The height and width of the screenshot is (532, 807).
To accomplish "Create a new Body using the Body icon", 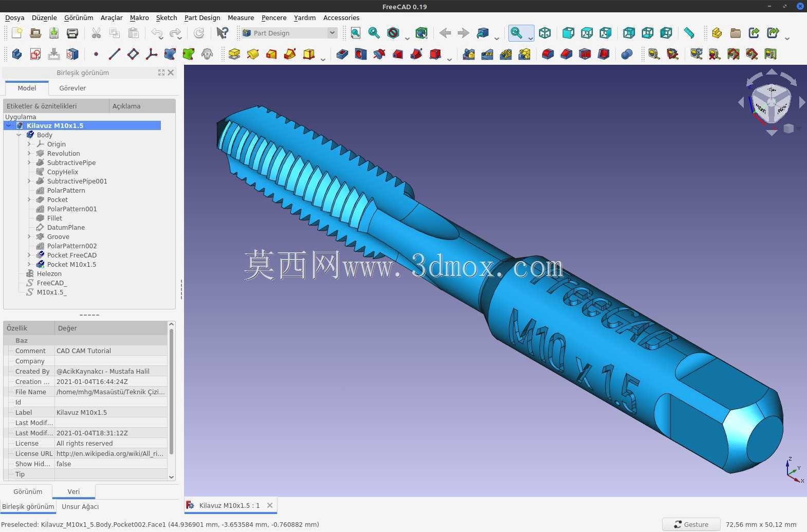I will coord(17,54).
